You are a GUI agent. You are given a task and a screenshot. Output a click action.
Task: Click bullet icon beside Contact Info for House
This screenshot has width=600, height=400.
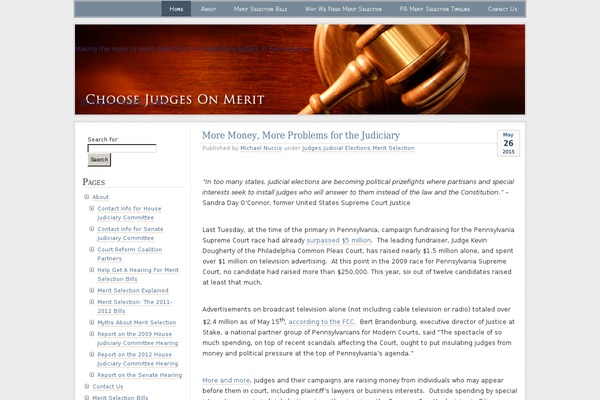(91, 208)
